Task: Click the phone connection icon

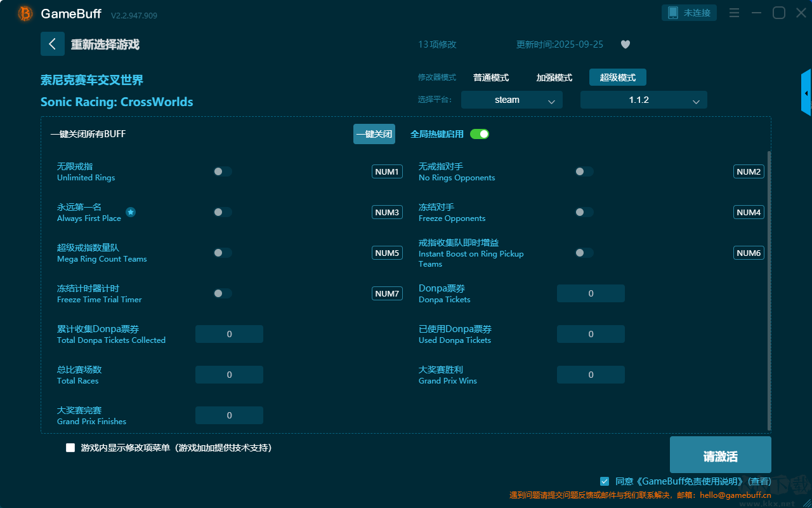Action: pyautogui.click(x=673, y=13)
